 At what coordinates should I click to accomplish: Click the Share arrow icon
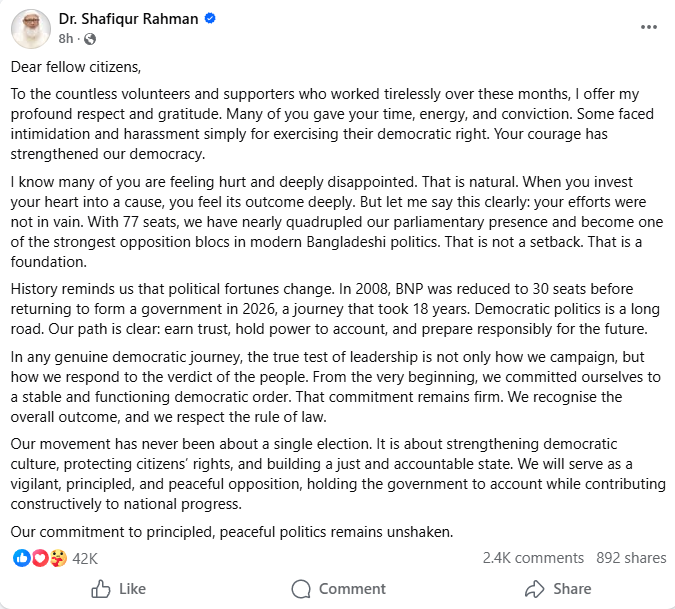click(535, 589)
